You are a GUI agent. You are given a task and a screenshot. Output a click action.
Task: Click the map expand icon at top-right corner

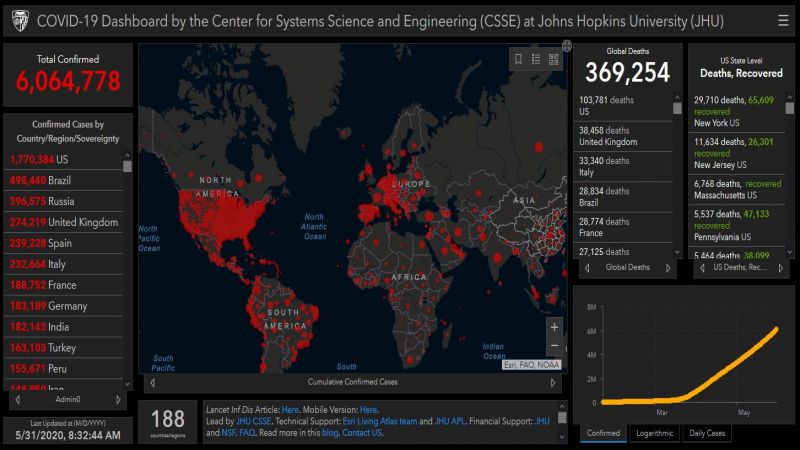tap(567, 46)
